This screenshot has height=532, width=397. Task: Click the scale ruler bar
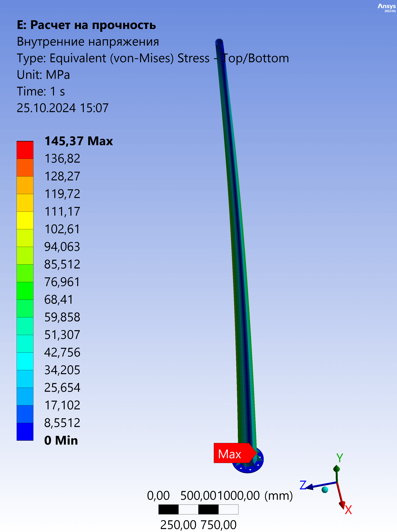198,509
